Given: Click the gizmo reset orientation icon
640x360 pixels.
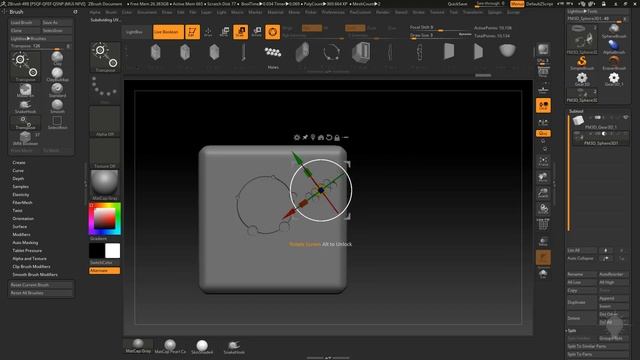Looking at the screenshot, I should [329, 138].
